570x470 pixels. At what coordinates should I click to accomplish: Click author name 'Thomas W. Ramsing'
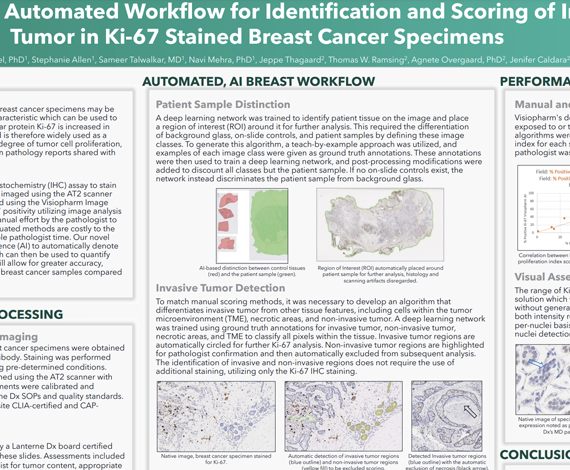point(367,60)
